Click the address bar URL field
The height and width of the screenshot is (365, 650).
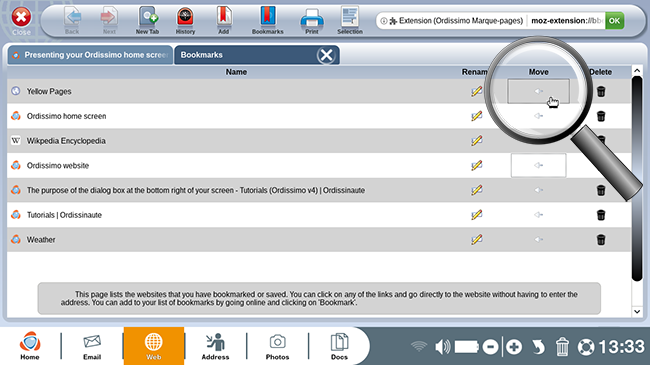[x=566, y=21]
